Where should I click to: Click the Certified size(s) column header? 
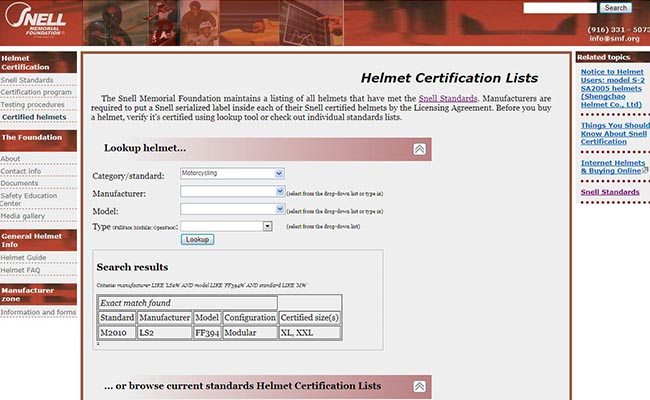309,318
